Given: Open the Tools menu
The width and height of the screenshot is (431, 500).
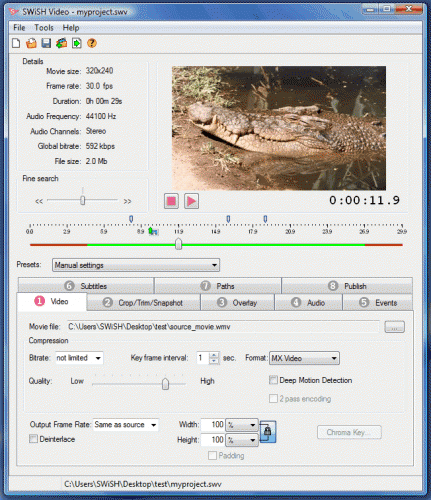Looking at the screenshot, I should tap(44, 28).
